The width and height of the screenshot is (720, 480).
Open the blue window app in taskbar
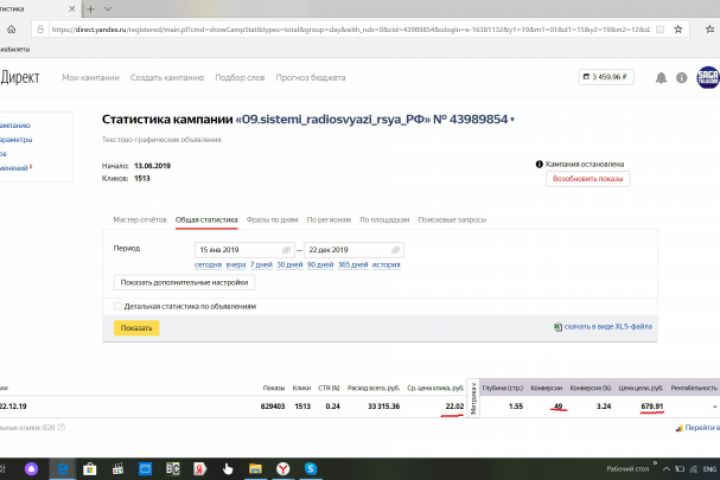click(145, 469)
